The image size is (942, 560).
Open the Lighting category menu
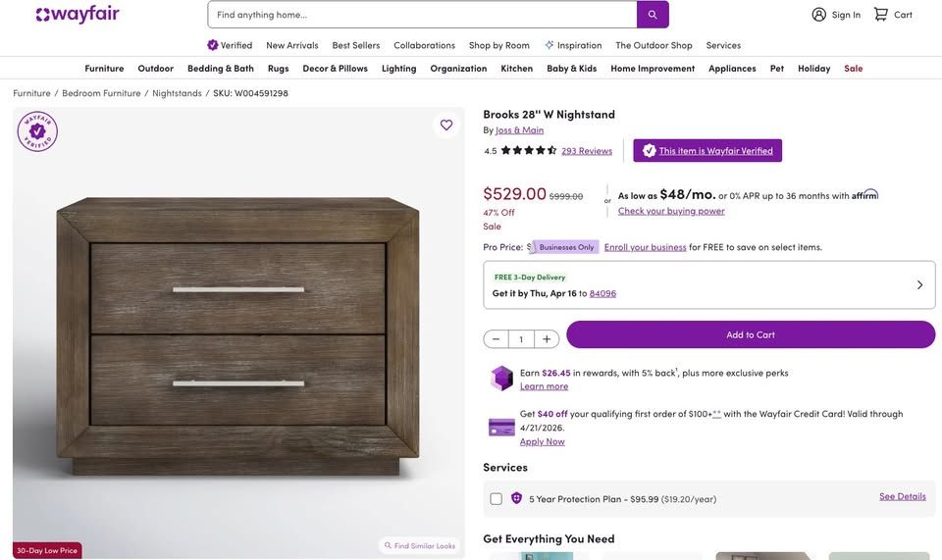(398, 68)
